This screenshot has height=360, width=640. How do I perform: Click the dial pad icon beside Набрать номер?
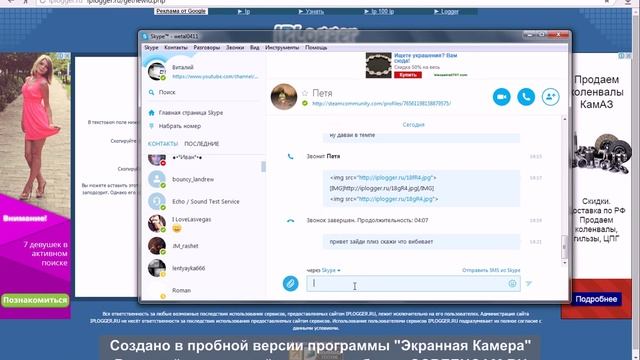pyautogui.click(x=151, y=126)
